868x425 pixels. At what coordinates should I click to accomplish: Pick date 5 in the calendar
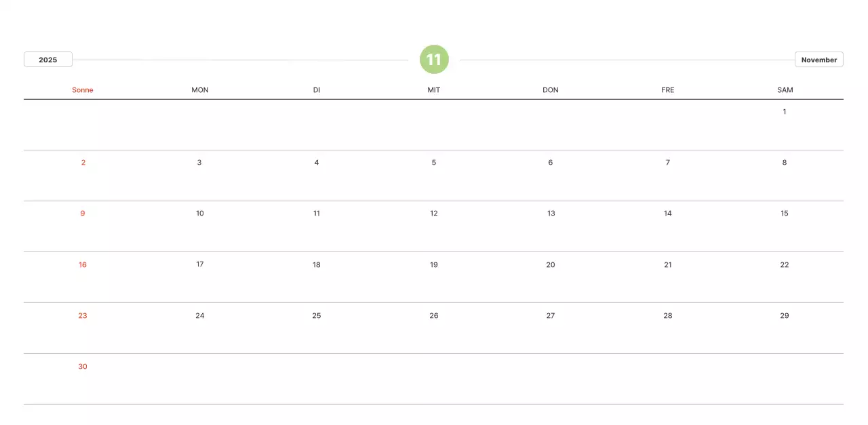434,163
